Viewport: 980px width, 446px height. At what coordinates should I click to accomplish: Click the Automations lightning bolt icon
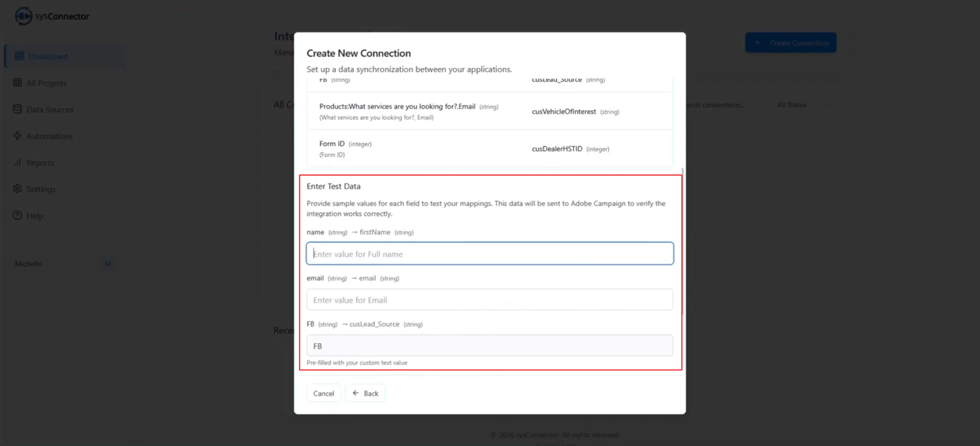coord(18,136)
